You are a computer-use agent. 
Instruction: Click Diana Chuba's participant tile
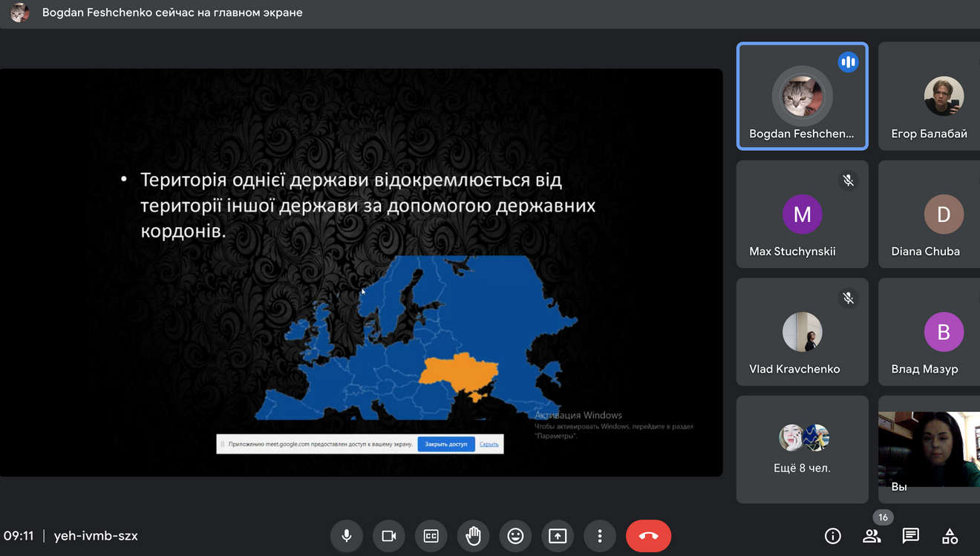pyautogui.click(x=930, y=215)
